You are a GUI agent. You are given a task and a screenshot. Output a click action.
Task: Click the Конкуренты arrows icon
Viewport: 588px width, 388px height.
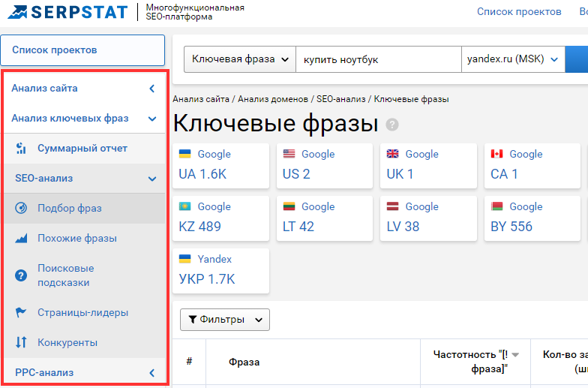pos(21,342)
